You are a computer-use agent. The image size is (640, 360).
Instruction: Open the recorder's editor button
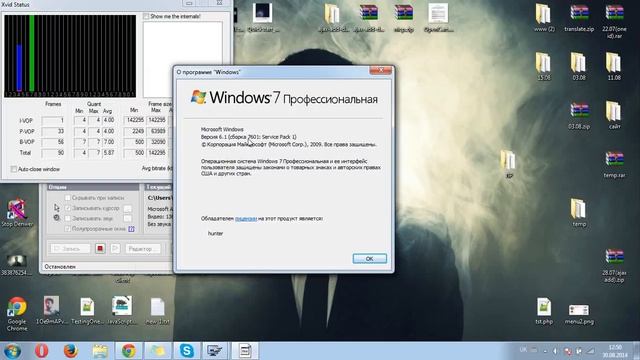tap(143, 248)
